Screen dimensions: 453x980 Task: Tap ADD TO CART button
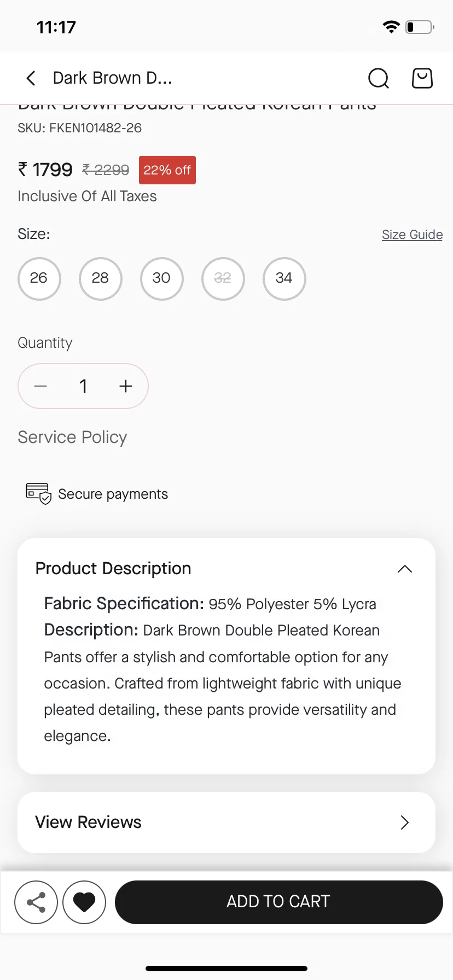pos(279,902)
